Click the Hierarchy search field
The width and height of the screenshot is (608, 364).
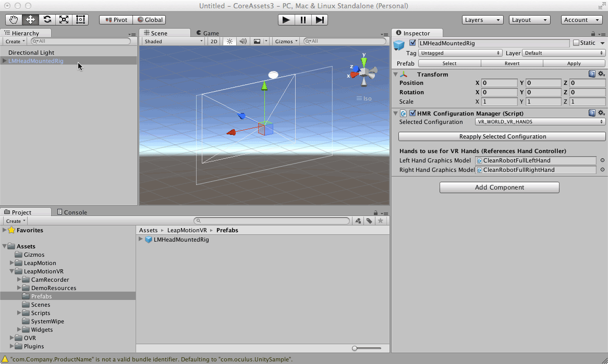[81, 41]
